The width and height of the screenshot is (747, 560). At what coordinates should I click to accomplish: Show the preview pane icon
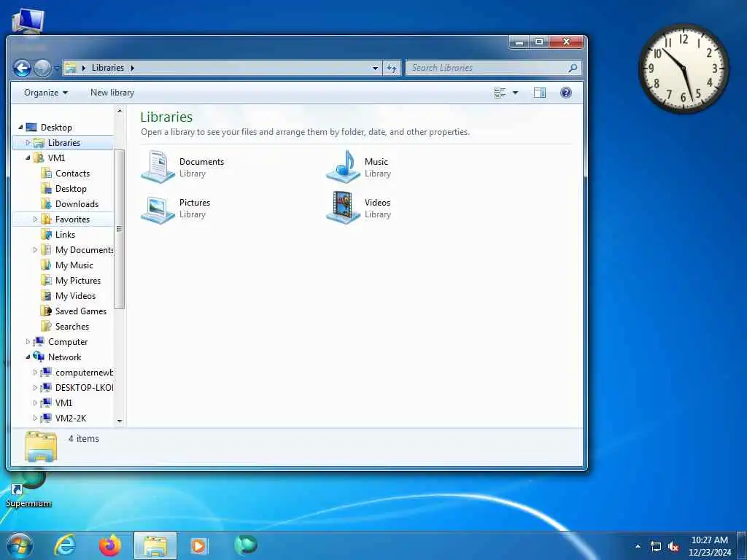[x=539, y=93]
